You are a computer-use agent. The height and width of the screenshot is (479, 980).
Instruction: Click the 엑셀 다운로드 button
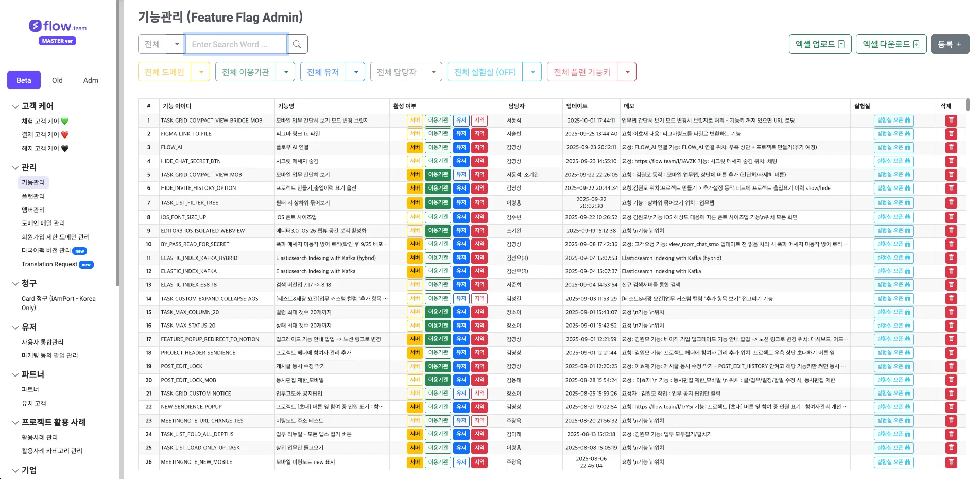tap(891, 44)
